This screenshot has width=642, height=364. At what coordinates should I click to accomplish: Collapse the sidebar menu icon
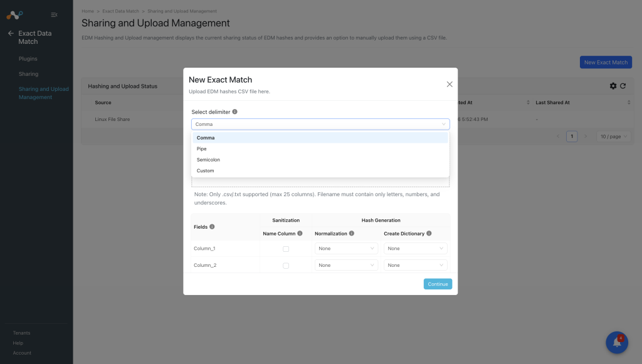click(54, 15)
